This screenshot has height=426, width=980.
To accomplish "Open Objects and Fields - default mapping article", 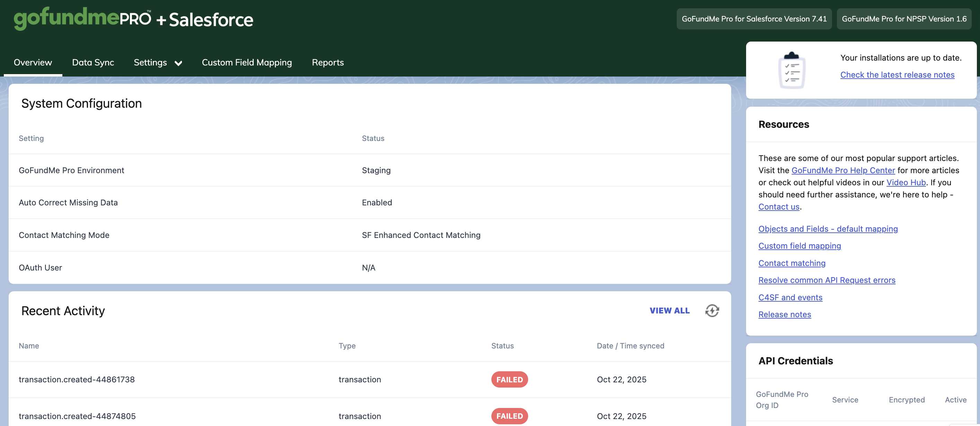I will click(x=828, y=229).
